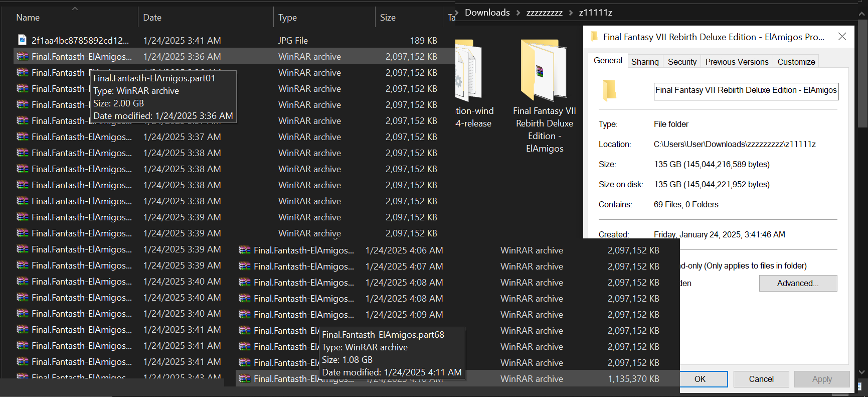This screenshot has width=868, height=397.
Task: Click the Apply button in Properties
Action: pos(822,379)
